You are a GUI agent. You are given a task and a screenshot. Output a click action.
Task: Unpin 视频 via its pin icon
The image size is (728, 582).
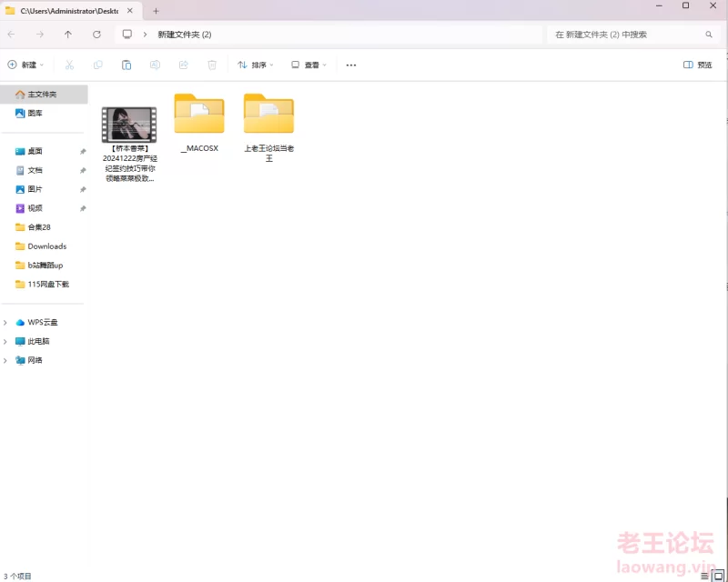point(83,208)
